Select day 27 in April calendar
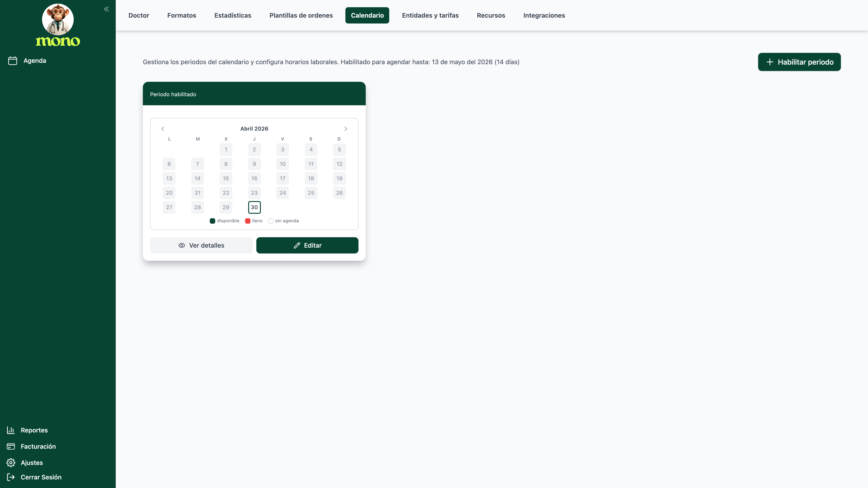This screenshot has width=868, height=488. click(x=169, y=207)
